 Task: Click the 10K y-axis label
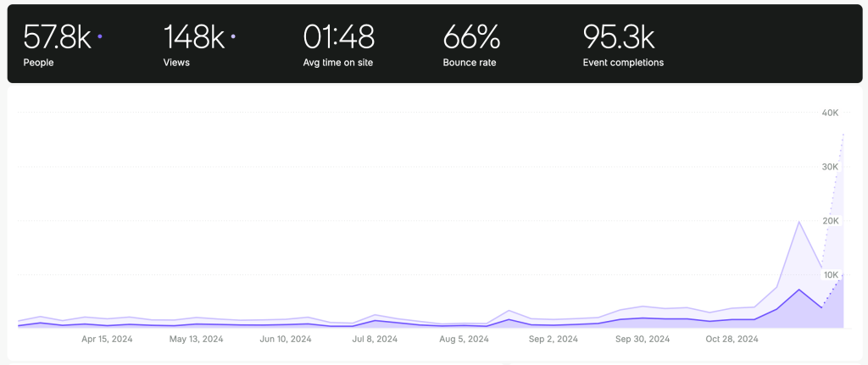pos(829,275)
